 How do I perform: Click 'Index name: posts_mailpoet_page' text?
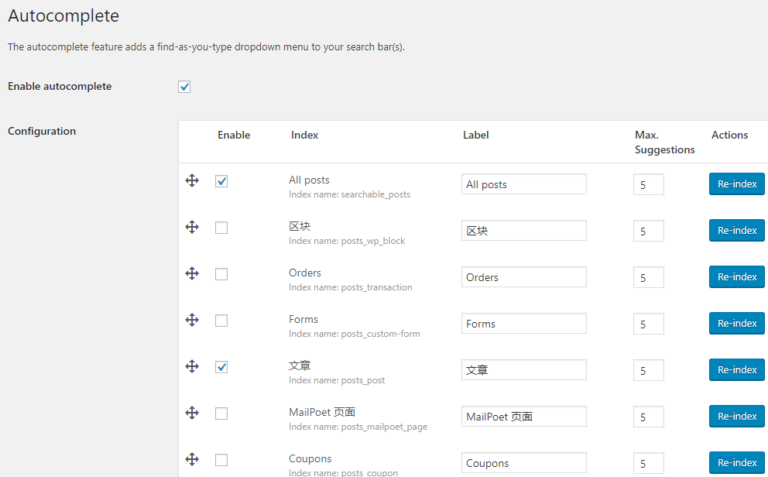[x=358, y=427]
